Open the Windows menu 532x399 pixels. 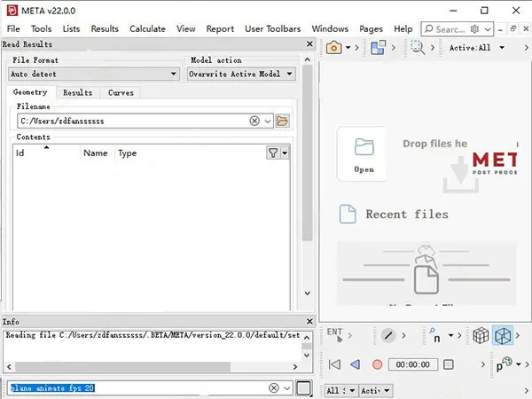coord(330,29)
